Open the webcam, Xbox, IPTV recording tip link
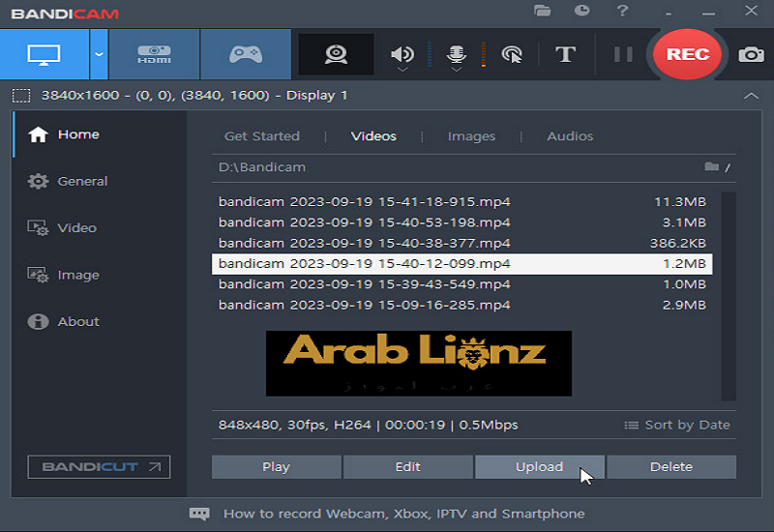774x532 pixels. click(x=403, y=514)
